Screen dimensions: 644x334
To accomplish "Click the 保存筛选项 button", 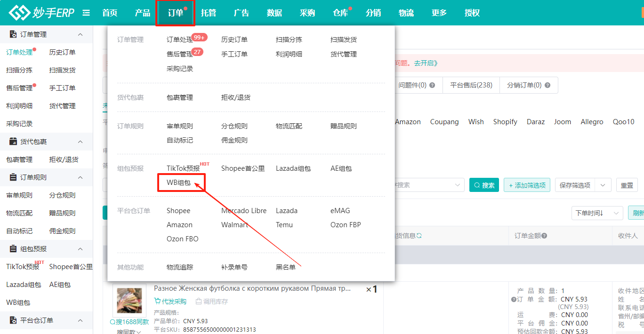I will coord(575,185).
